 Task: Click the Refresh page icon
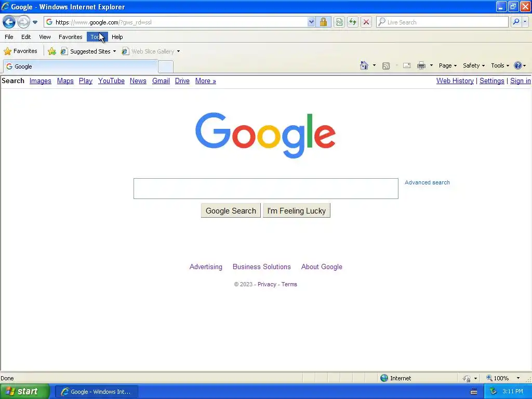353,22
